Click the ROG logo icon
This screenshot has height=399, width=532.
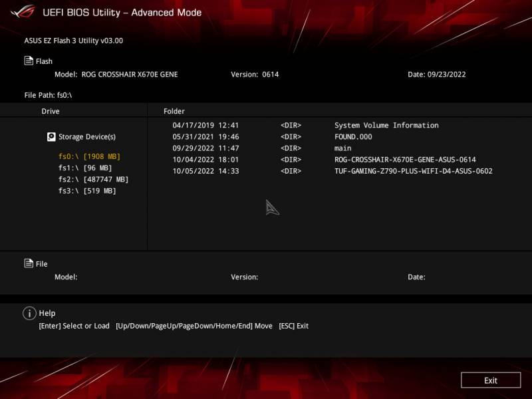(x=23, y=11)
